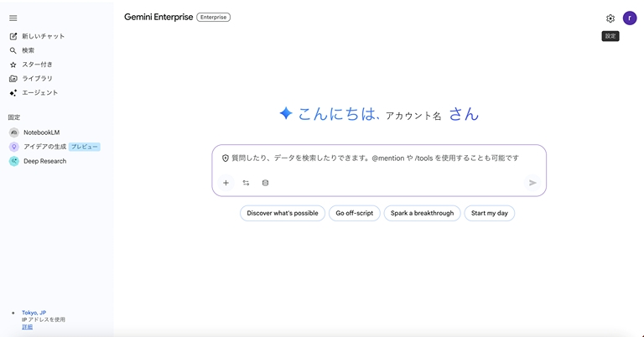
Task: Open pinned Deep Research entry
Action: click(x=44, y=161)
